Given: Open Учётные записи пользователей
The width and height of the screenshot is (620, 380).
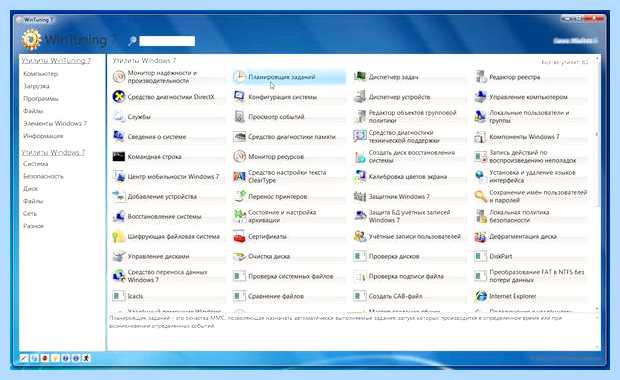Looking at the screenshot, I should tap(409, 236).
